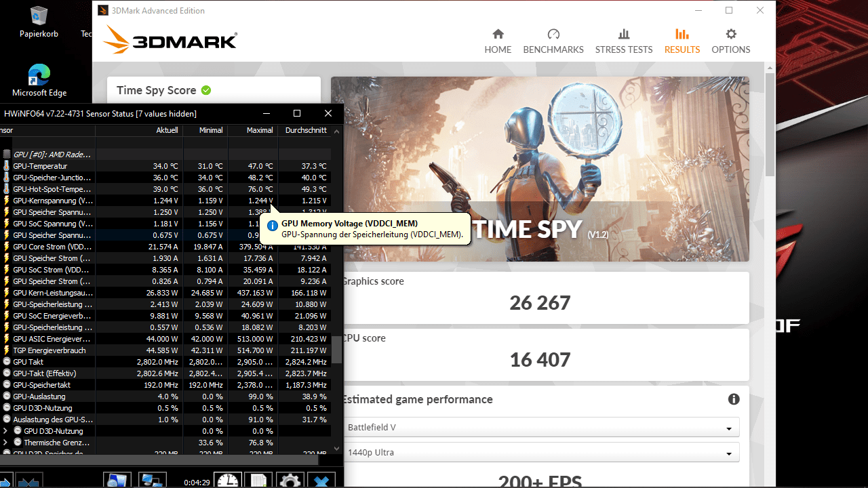Viewport: 868px width, 488px height.
Task: Click the CPU score value 16 407
Action: [540, 359]
